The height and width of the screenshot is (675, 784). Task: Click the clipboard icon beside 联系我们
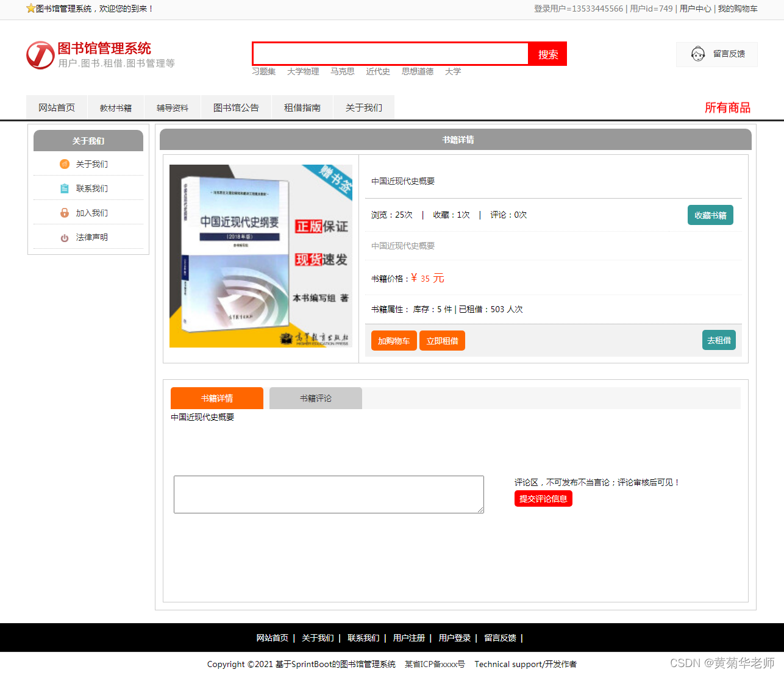pos(65,188)
